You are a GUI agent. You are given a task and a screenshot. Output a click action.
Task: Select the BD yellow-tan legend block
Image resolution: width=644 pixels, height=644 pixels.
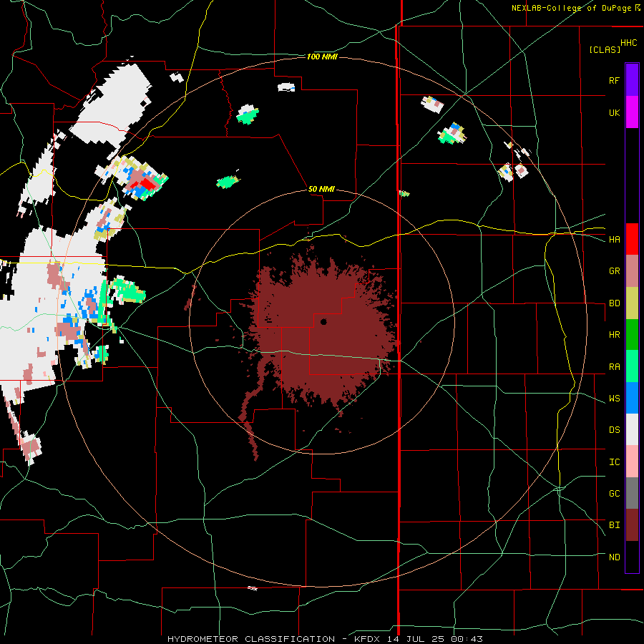pos(632,303)
